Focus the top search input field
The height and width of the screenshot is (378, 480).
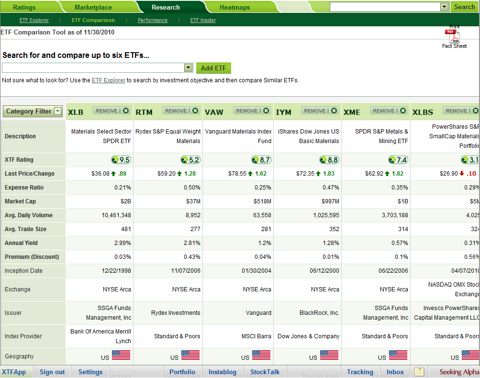pyautogui.click(x=385, y=7)
